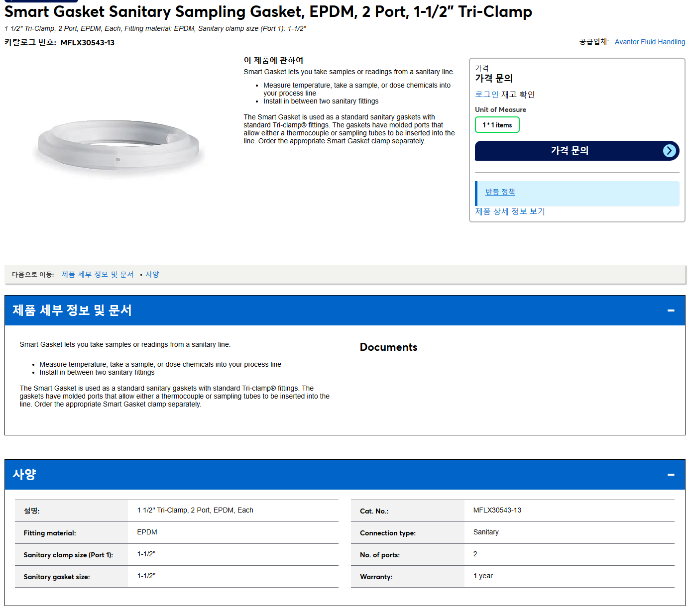Viewport: 689px width, 616px height.
Task: Click the 이 제품에 관하여 heading
Action: pos(273,60)
